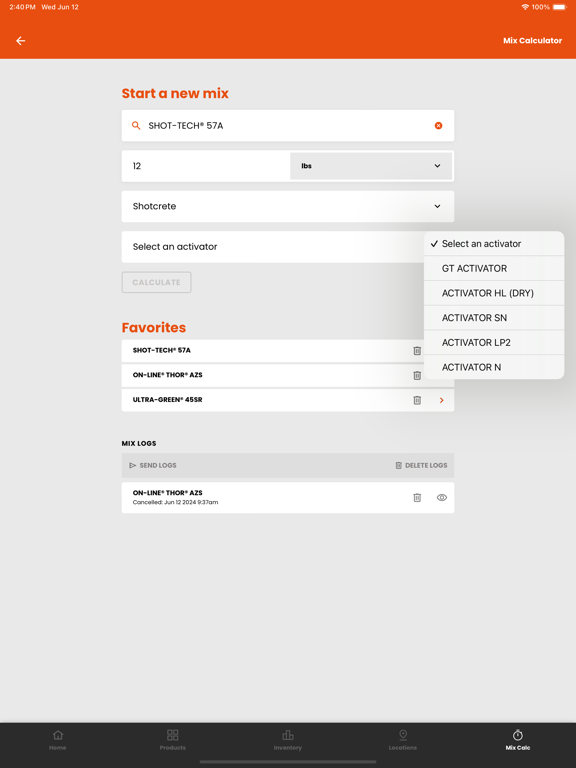Choose the checked Select an activator option
576x768 pixels.
(494, 243)
